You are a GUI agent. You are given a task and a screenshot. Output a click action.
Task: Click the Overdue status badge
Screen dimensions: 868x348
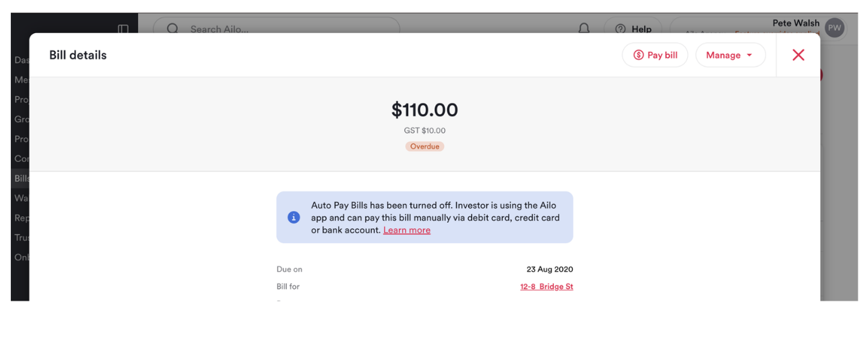click(424, 146)
